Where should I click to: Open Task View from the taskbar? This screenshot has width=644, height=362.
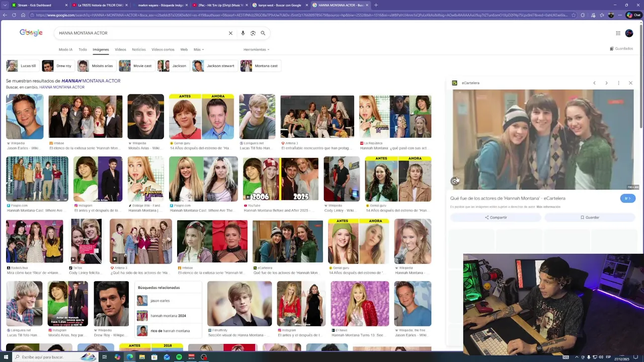click(105, 357)
